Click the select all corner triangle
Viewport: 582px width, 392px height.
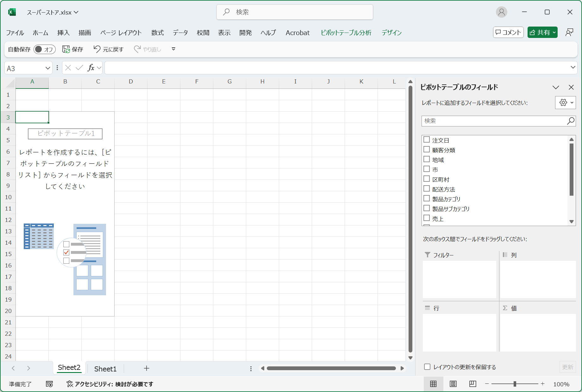click(11, 83)
